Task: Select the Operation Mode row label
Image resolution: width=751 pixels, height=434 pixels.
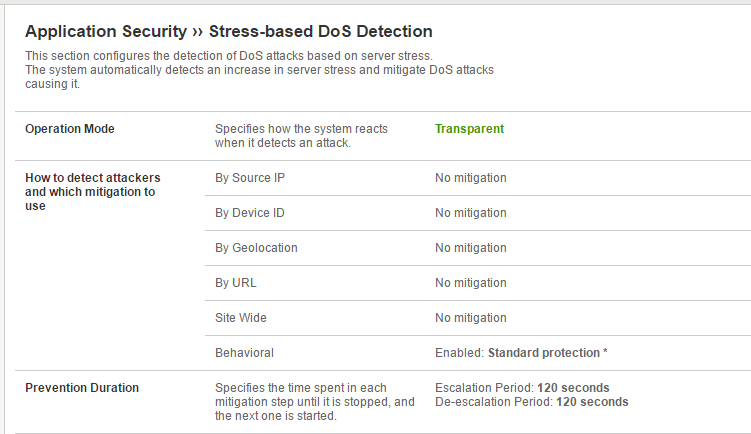Action: (x=70, y=129)
